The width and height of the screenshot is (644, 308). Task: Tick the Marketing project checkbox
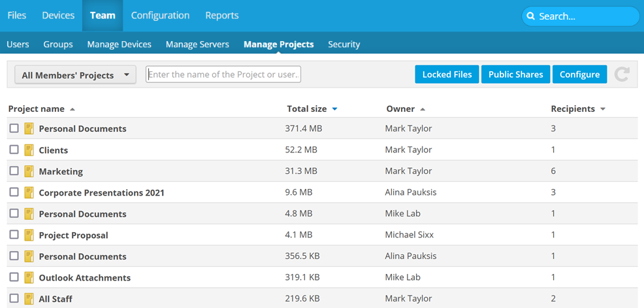pos(14,171)
